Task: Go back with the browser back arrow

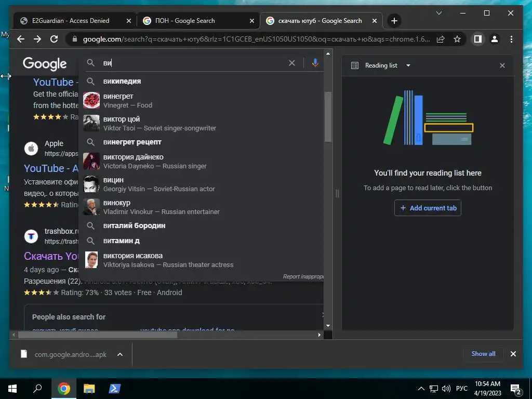Action: tap(21, 39)
